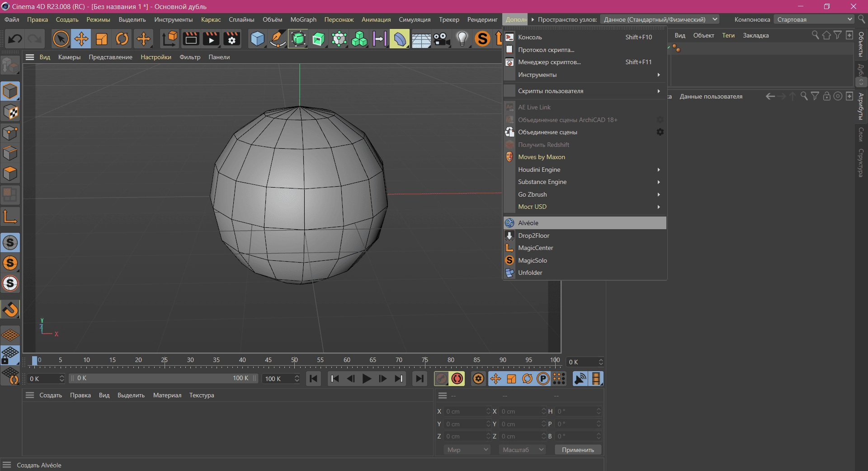Click the Render View clapperboard icon
Image resolution: width=868 pixels, height=471 pixels.
191,39
